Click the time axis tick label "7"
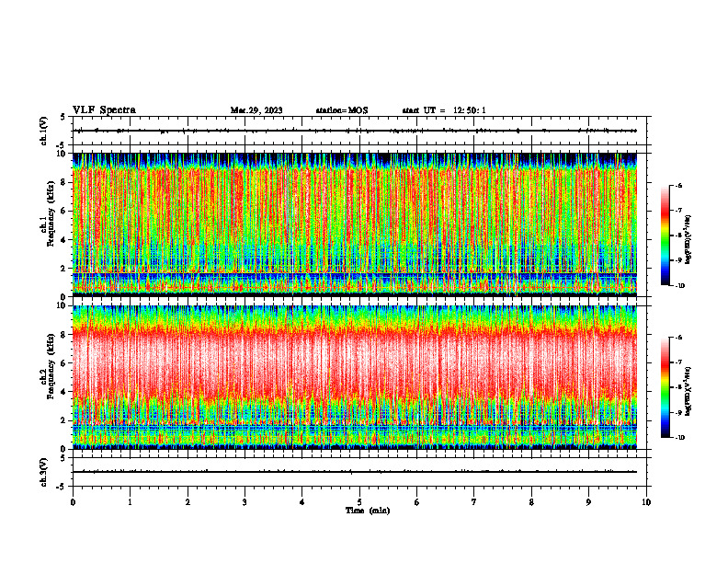The width and height of the screenshot is (728, 563). point(474,502)
